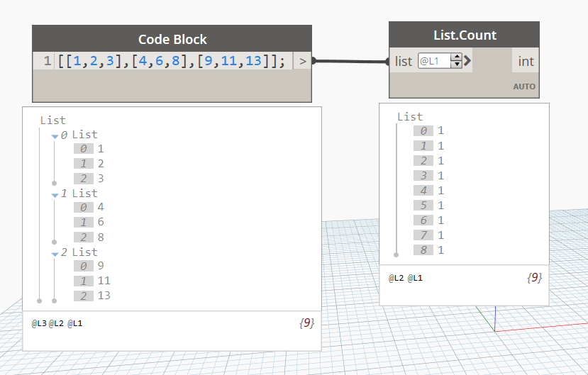The width and height of the screenshot is (588, 375).
Task: Click the Code Block output port arrow
Action: (303, 61)
